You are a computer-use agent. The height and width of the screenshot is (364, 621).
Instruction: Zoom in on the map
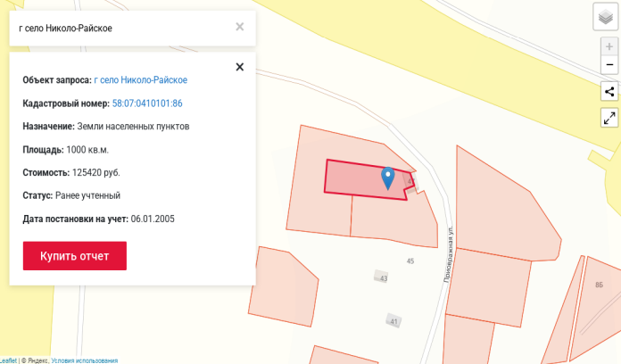(609, 46)
